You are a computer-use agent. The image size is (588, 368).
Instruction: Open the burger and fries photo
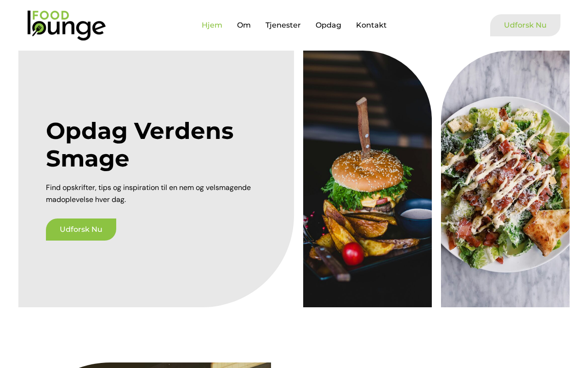(x=367, y=179)
